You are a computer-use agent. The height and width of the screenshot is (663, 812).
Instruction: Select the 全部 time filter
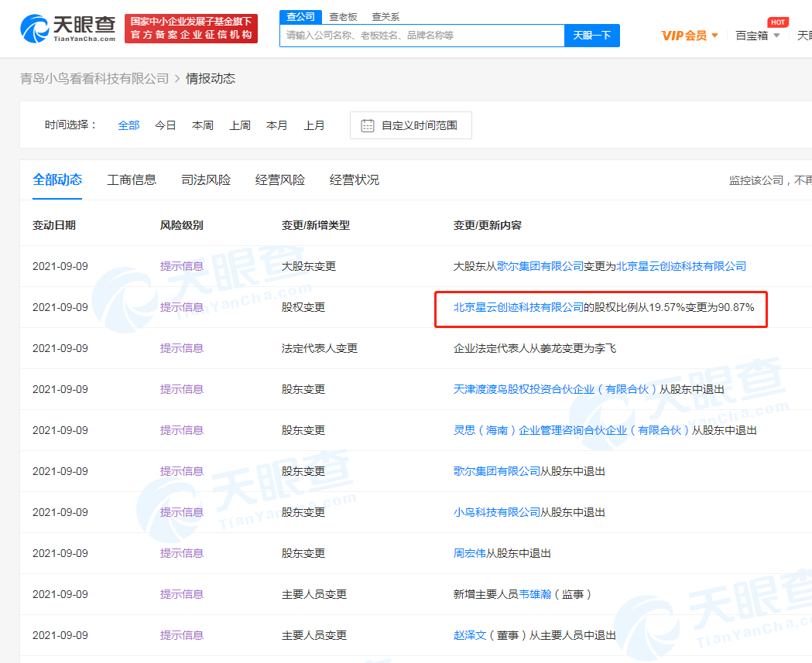point(128,125)
